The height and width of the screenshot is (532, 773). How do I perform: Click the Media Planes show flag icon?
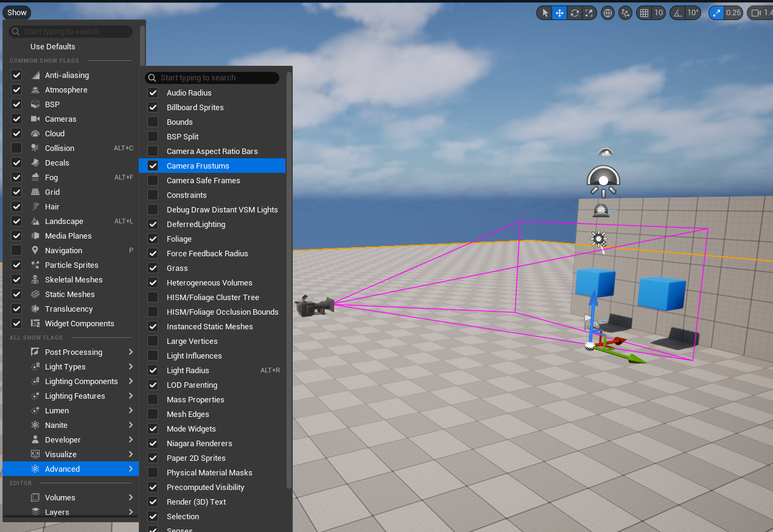(35, 236)
